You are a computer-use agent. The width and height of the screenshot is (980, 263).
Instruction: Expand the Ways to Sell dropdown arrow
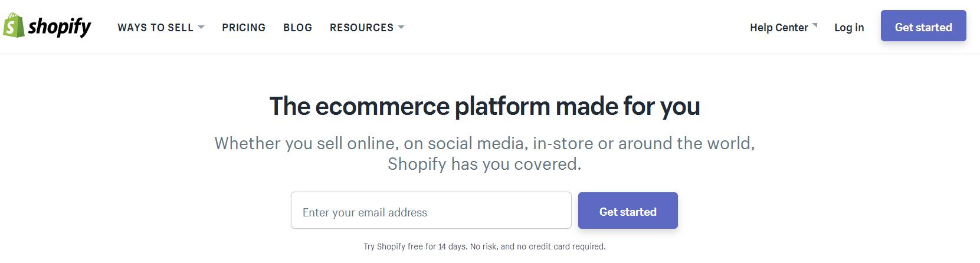tap(201, 27)
